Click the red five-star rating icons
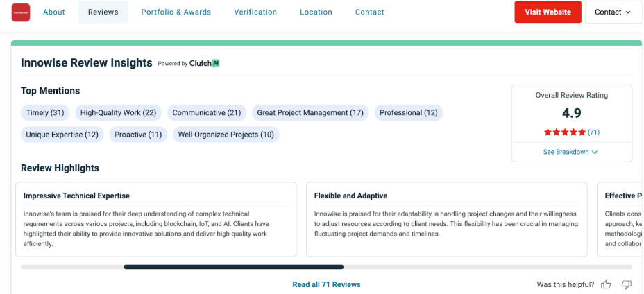This screenshot has height=294, width=644. 565,132
